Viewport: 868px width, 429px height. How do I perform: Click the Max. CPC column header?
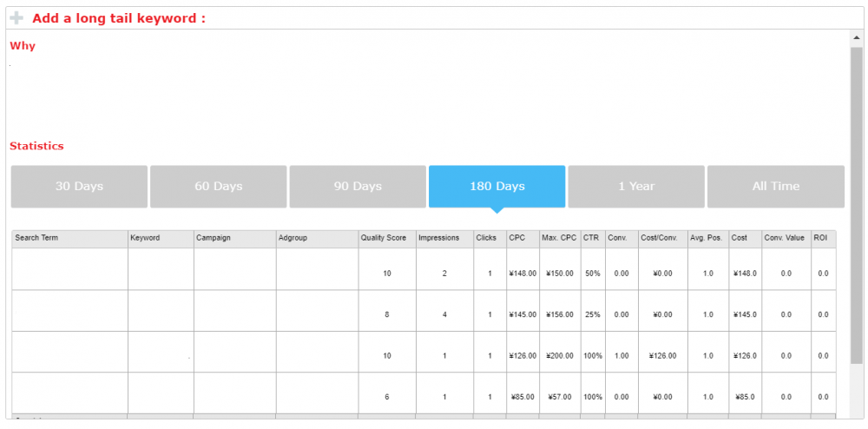pos(559,238)
